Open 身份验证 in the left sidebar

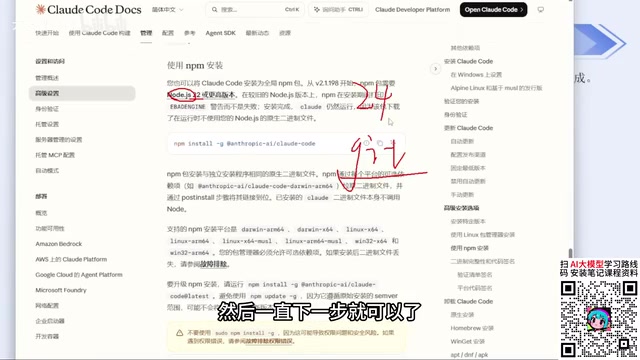click(47, 109)
